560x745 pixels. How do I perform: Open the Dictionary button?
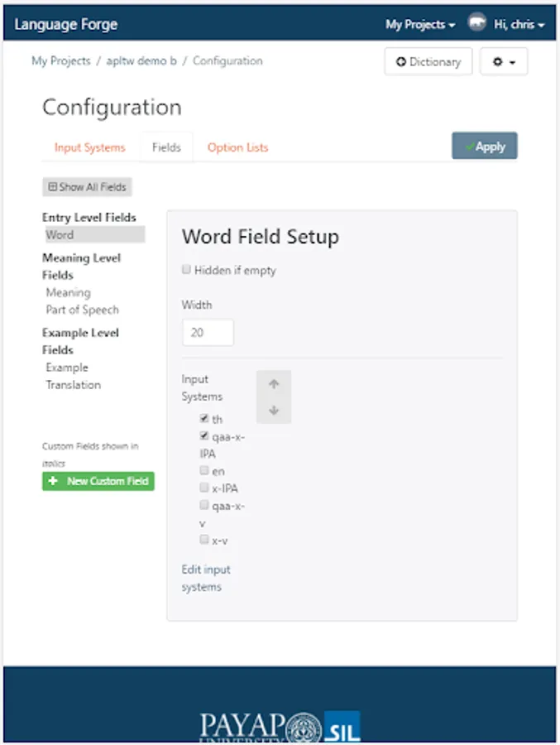[428, 61]
